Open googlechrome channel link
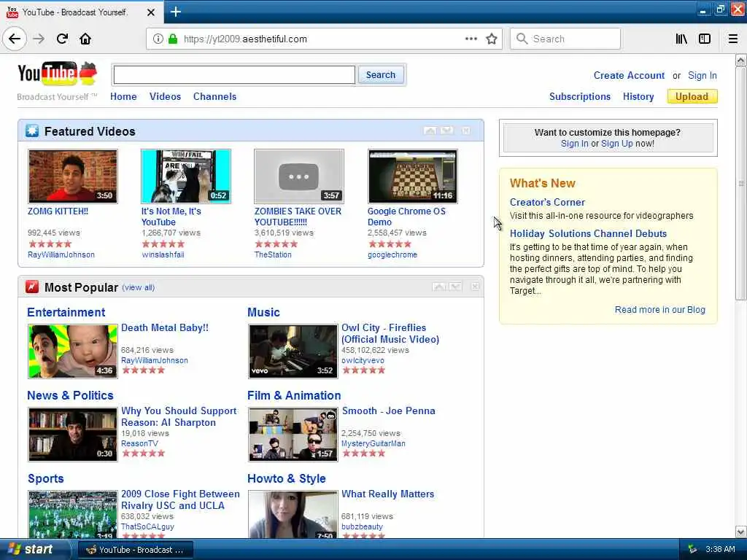 pos(392,254)
